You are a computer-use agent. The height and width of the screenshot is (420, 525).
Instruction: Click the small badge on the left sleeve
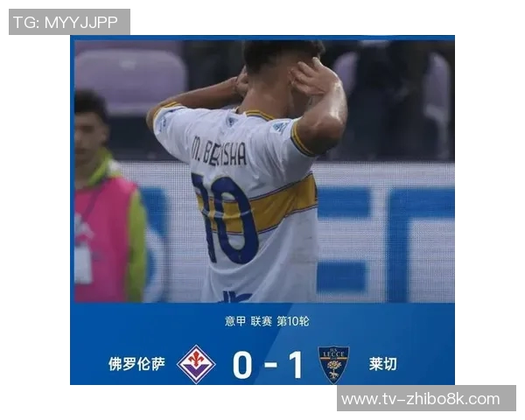[x=163, y=122]
